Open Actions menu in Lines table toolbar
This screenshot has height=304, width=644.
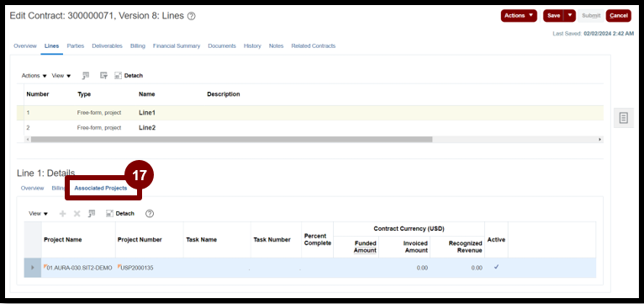coord(34,76)
